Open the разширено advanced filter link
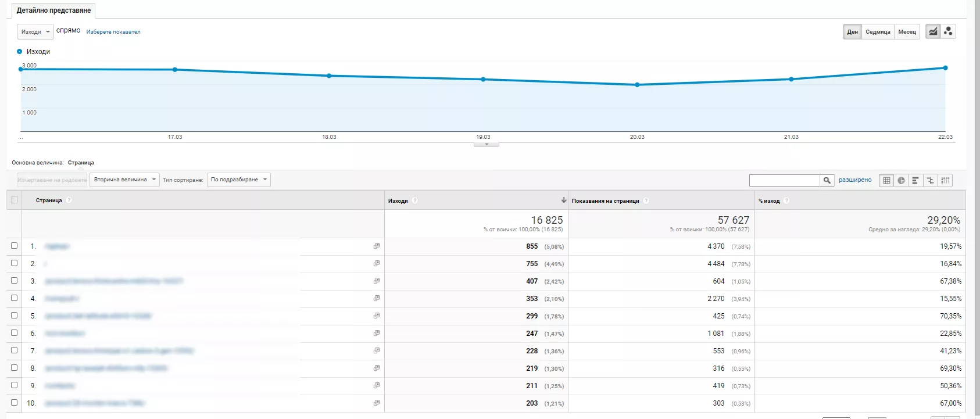The image size is (980, 419). point(855,180)
